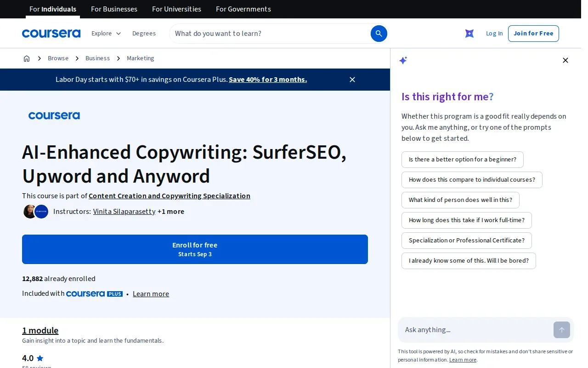
Task: Select prompt 'What kind of person does well in this?'
Action: point(460,200)
